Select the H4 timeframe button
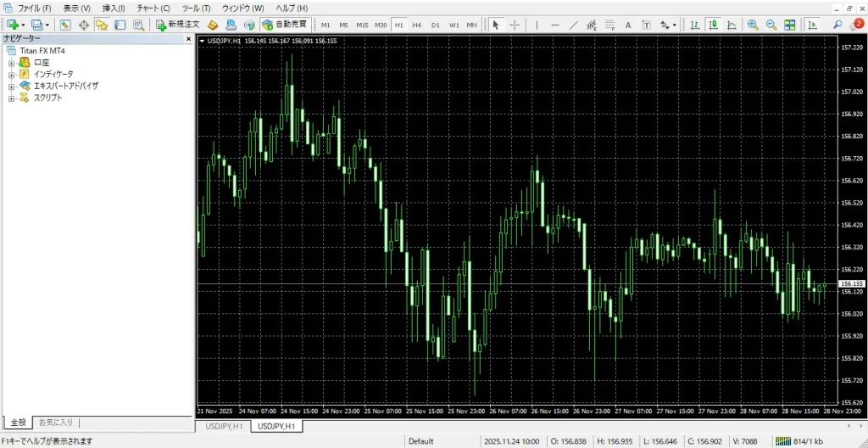The image size is (868, 448). (x=417, y=25)
